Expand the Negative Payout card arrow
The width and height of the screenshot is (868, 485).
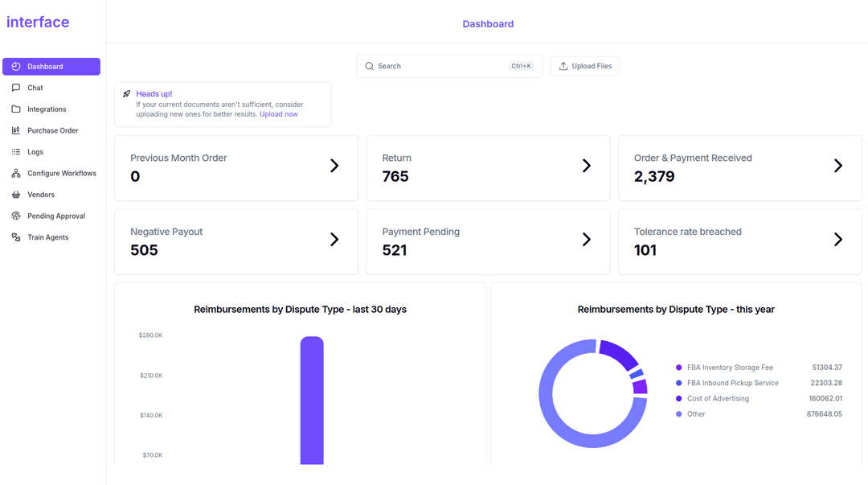click(334, 240)
